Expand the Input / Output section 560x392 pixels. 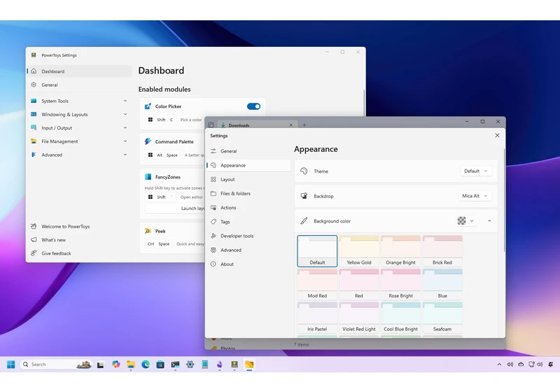125,128
